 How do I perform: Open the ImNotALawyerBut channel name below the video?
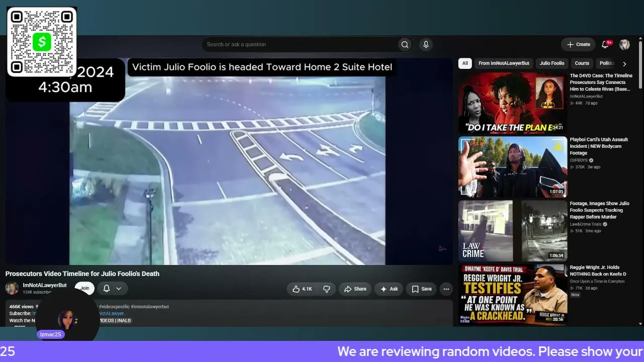point(44,285)
